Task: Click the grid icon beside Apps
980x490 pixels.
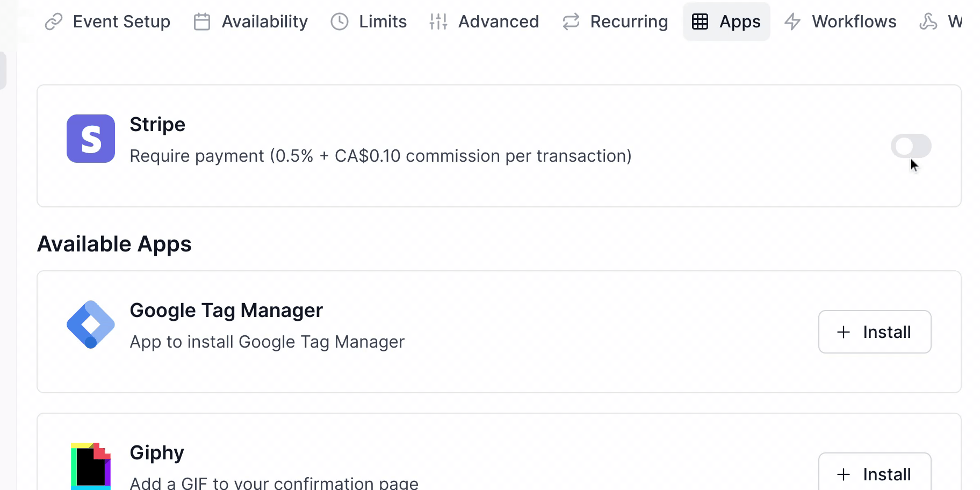Action: (700, 21)
